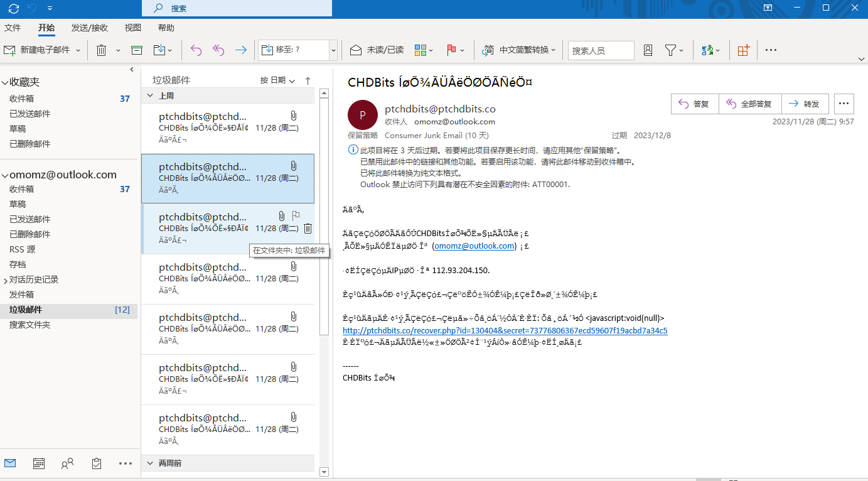Screen dimensions: 868x481
Task: Open the 视图 ribbon tab
Action: point(133,28)
